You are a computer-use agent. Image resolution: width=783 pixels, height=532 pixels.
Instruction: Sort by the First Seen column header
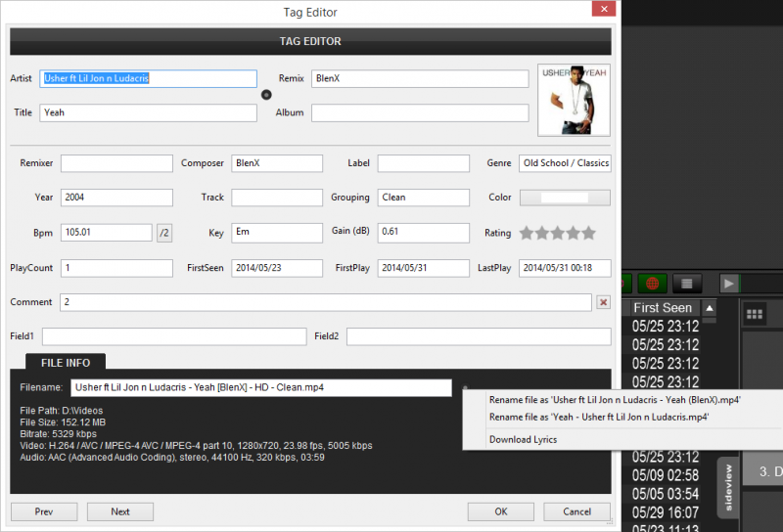(663, 308)
